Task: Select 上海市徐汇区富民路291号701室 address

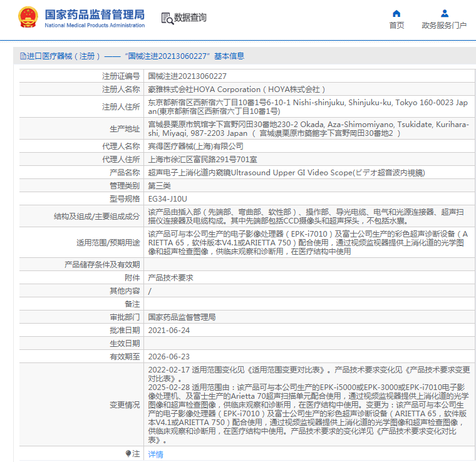Action: tap(202, 159)
